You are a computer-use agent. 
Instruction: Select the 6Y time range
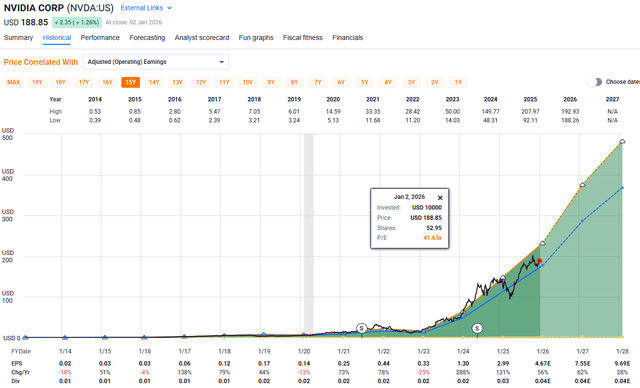(341, 82)
